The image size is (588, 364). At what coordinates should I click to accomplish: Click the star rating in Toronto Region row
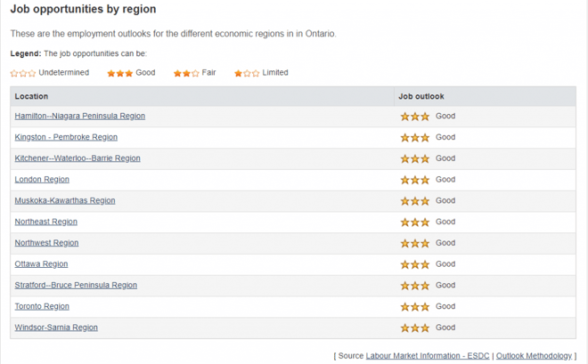415,307
